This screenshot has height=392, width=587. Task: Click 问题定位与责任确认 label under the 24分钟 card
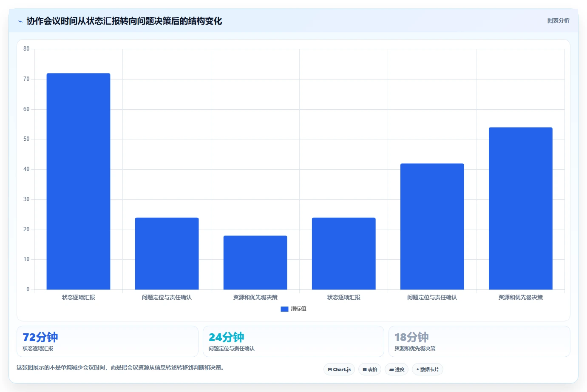[x=232, y=349]
